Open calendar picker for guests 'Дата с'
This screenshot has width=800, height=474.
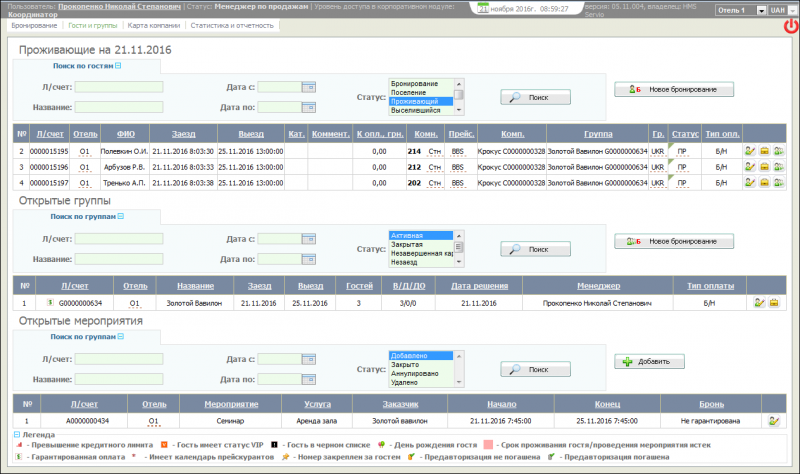click(310, 88)
